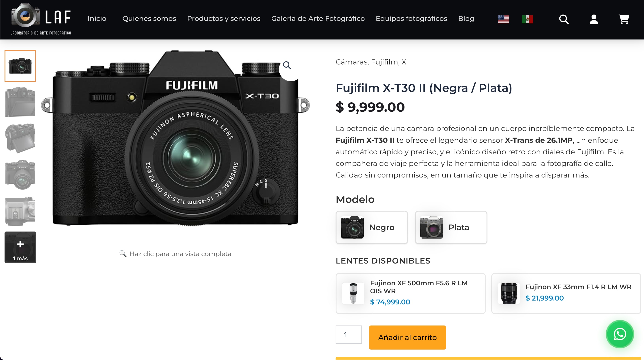Expand the '1 más' thumbnail gallery

click(x=20, y=247)
